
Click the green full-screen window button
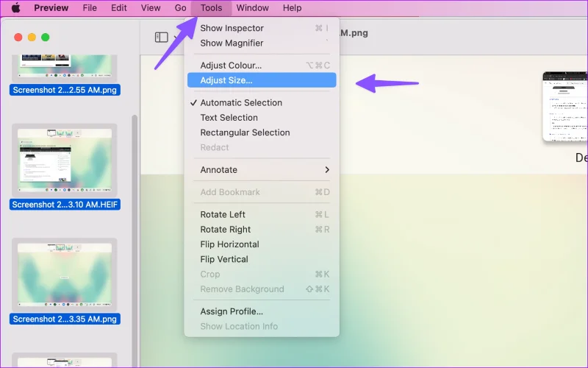tap(46, 38)
